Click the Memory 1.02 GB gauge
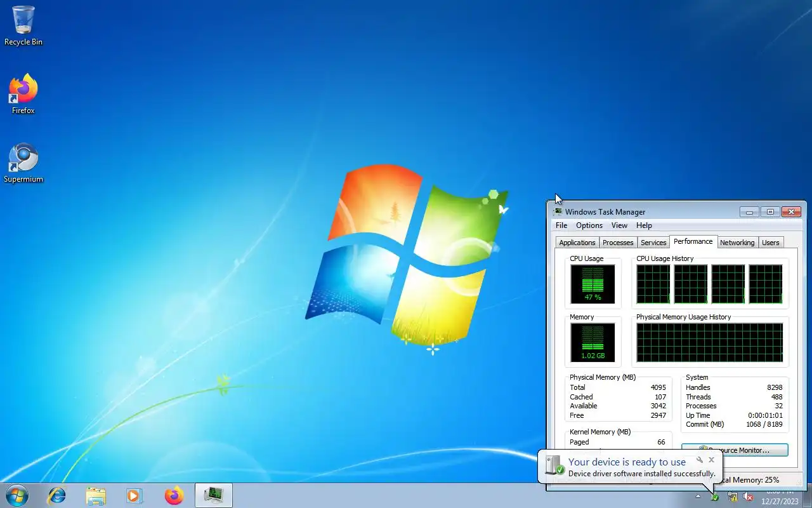 tap(593, 342)
